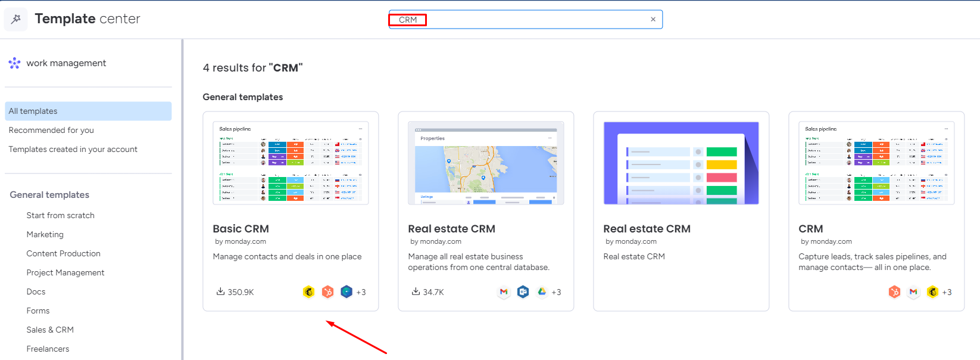Click 'by monday.com' under the CRM card title
The width and height of the screenshot is (980, 360).
tap(826, 241)
